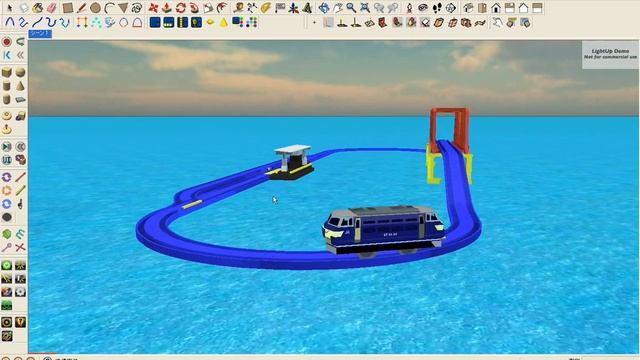This screenshot has height=360, width=640.
Task: Select the red pencil Line tool
Action: point(82,8)
